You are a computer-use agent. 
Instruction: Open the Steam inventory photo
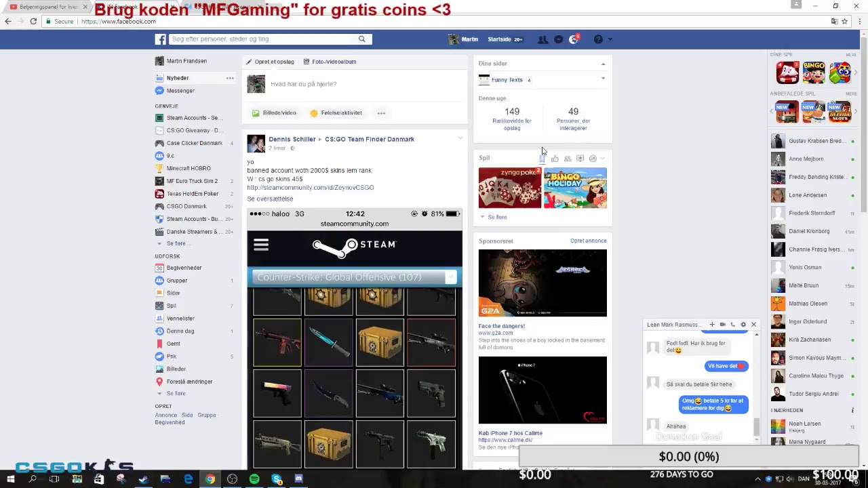click(x=355, y=338)
